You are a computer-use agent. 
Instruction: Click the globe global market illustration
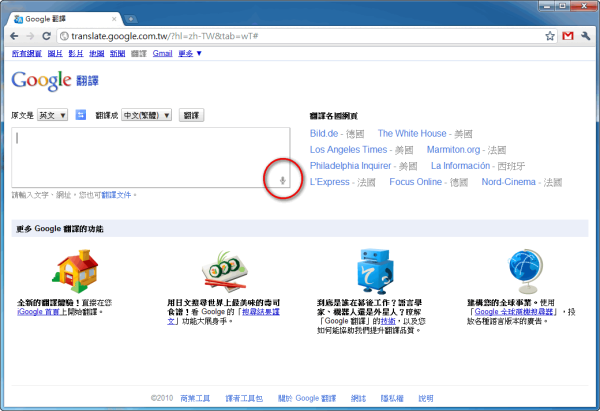click(x=526, y=271)
